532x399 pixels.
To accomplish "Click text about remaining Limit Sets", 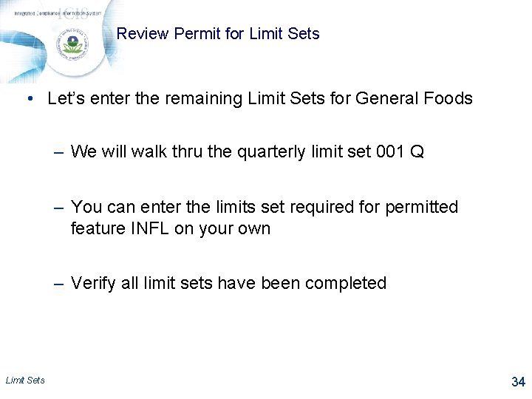I will click(260, 98).
